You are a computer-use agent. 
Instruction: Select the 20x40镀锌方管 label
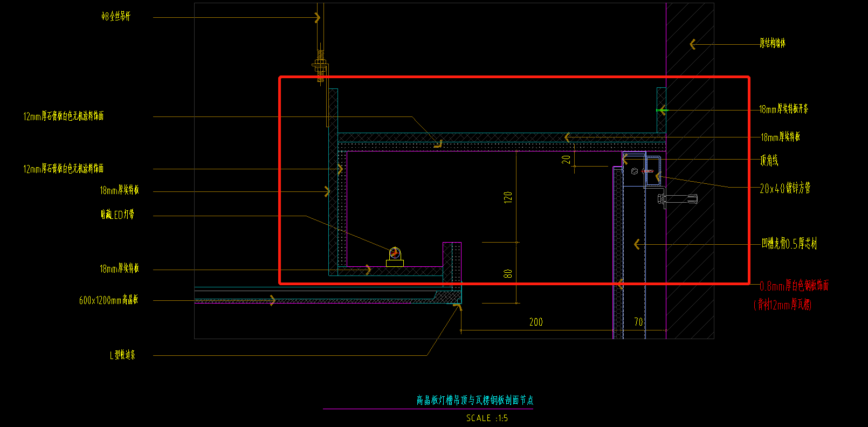785,188
